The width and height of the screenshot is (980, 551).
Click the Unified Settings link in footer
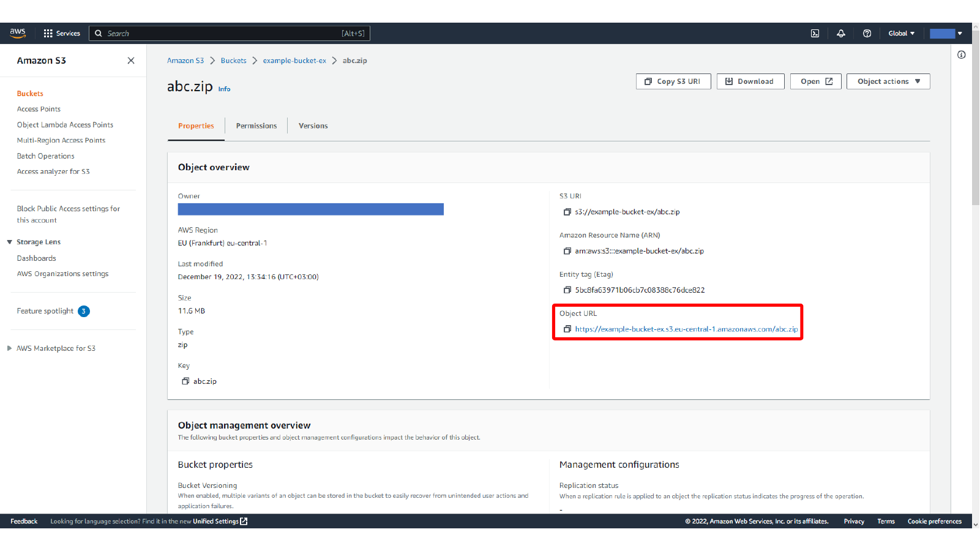[x=215, y=522]
